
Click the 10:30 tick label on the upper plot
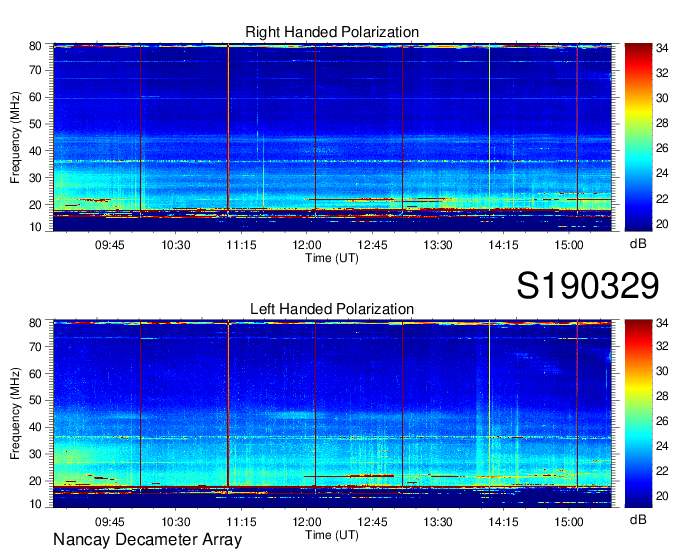176,245
